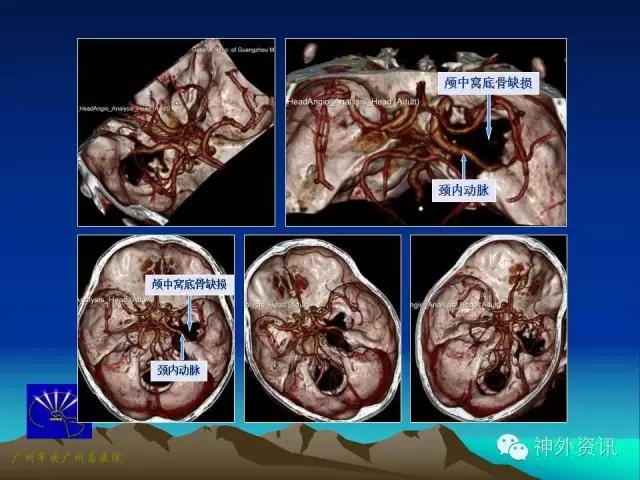640x480 pixels.
Task: Open the large top-right skull base angiography image
Action: tap(426, 132)
